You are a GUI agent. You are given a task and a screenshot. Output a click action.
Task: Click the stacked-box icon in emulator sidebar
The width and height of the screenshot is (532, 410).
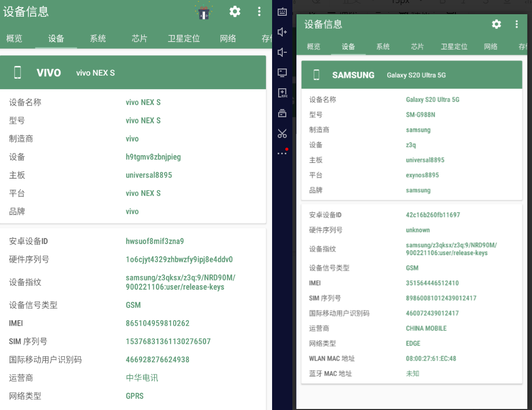click(282, 113)
